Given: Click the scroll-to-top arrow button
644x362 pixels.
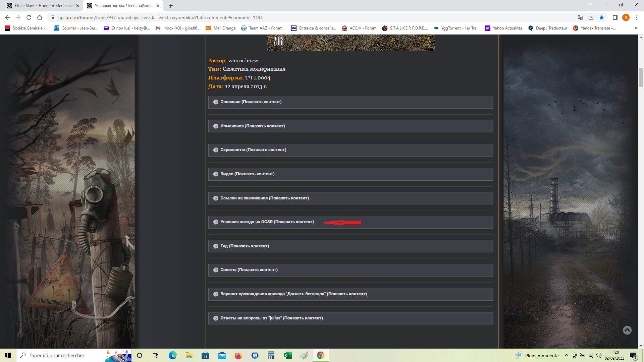Looking at the screenshot, I should tap(627, 330).
